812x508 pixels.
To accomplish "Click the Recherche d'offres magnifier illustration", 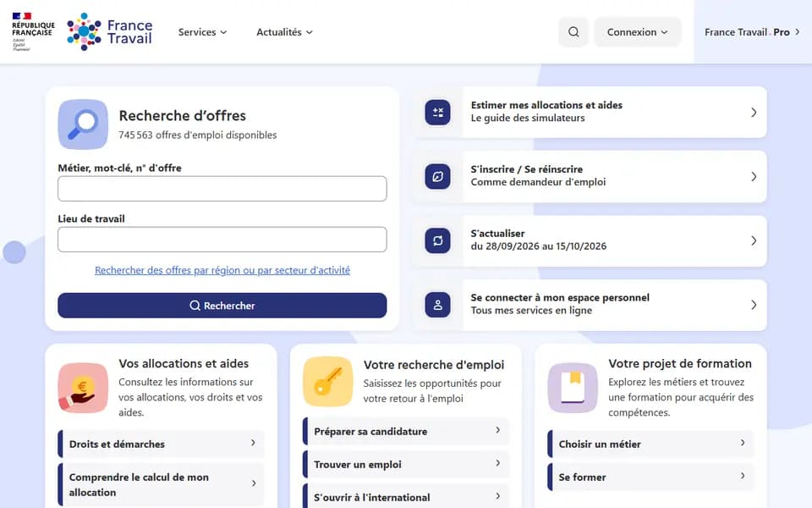I will click(x=83, y=124).
